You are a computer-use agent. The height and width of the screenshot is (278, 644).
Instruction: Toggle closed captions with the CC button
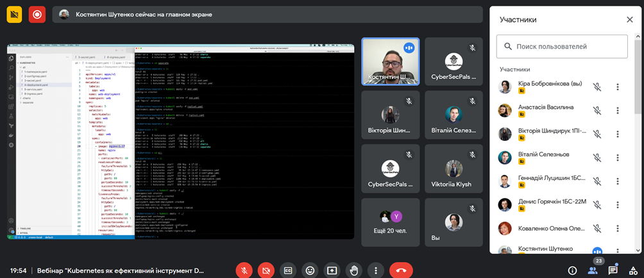pos(288,270)
